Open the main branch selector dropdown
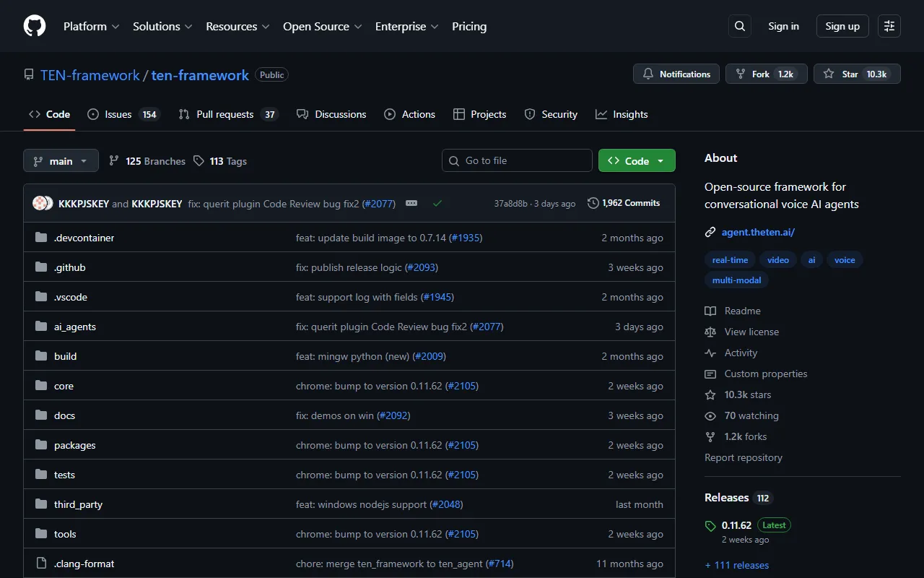The width and height of the screenshot is (924, 578). click(x=61, y=161)
